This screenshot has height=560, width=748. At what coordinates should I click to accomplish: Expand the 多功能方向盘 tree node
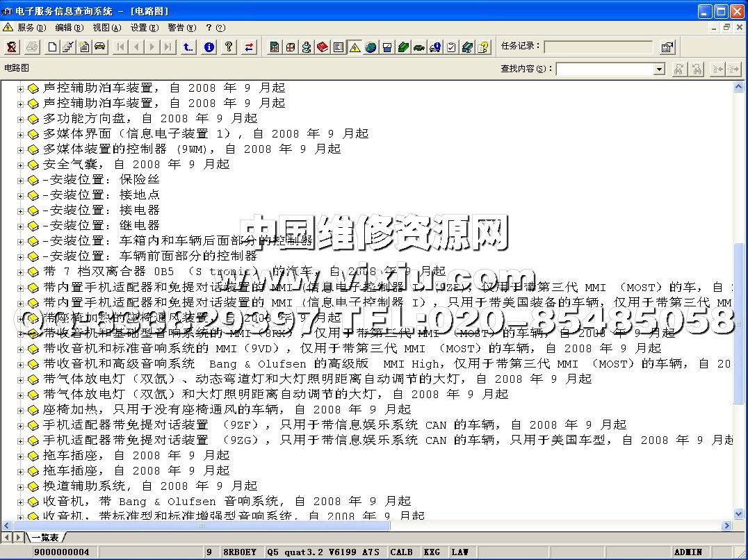(21, 119)
